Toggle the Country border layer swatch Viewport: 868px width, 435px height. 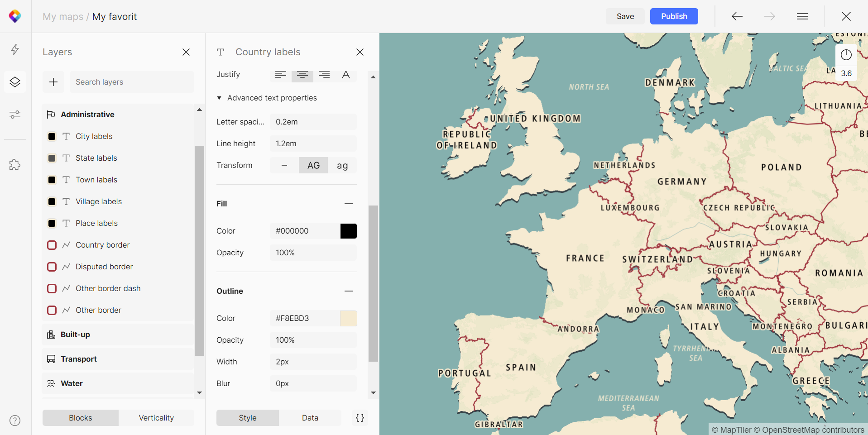click(x=52, y=245)
